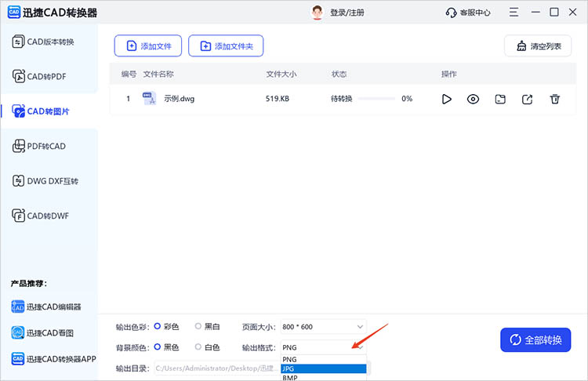
Task: Select 黑白 output color option
Action: [x=208, y=327]
